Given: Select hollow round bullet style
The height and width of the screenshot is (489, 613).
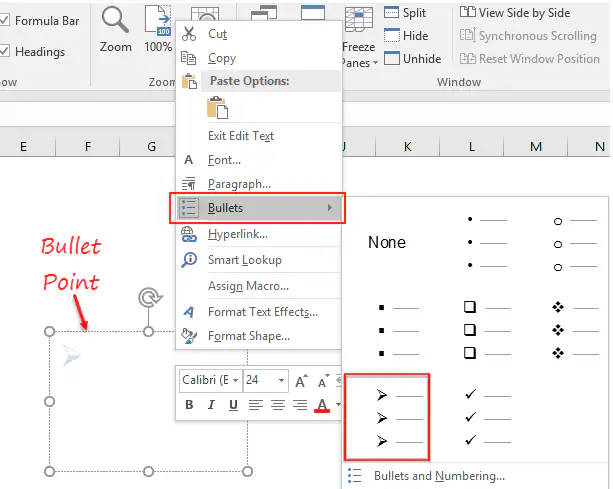Looking at the screenshot, I should [575, 244].
